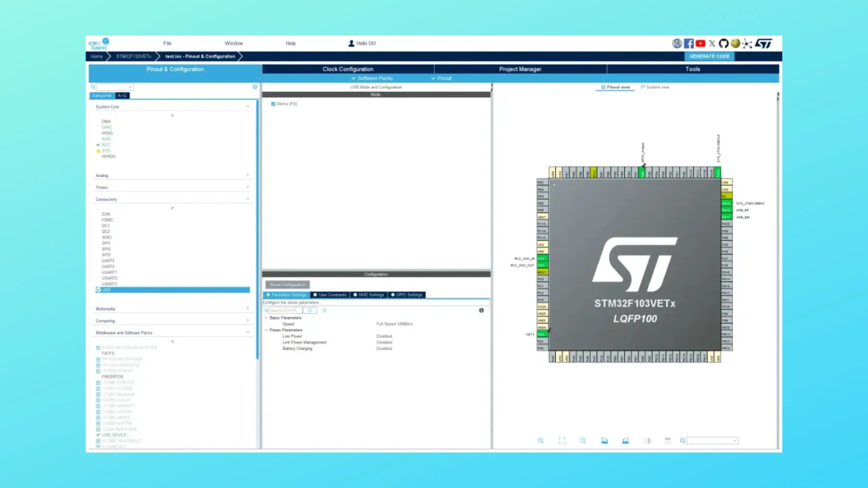Screen dimensions: 868x488
Task: Toggle horizontal split layout icon
Action: point(668,441)
